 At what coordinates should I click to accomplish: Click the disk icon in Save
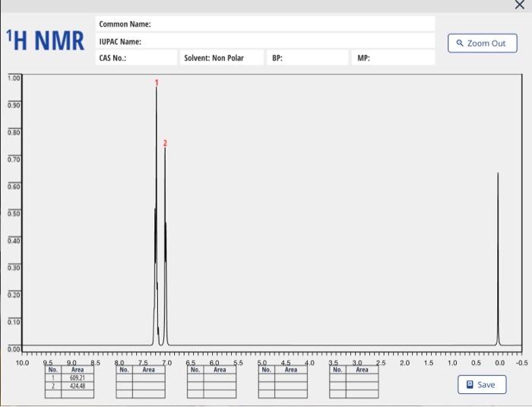pos(470,384)
